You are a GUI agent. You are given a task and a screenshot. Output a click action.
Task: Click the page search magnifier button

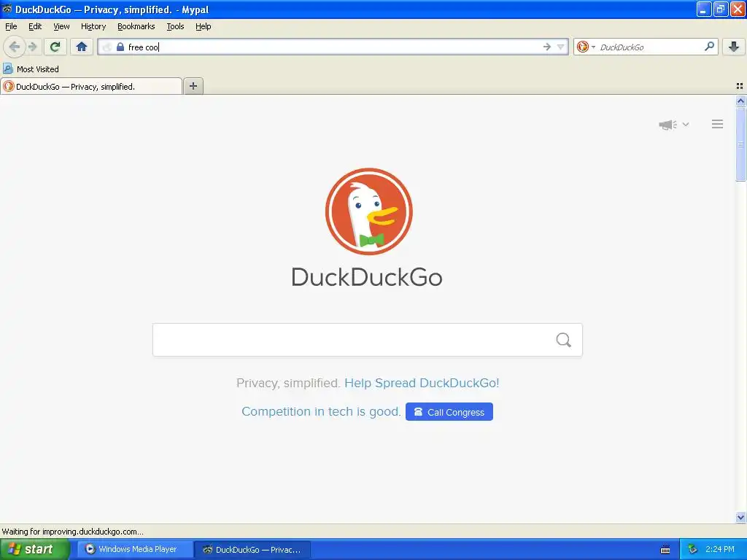tap(564, 340)
